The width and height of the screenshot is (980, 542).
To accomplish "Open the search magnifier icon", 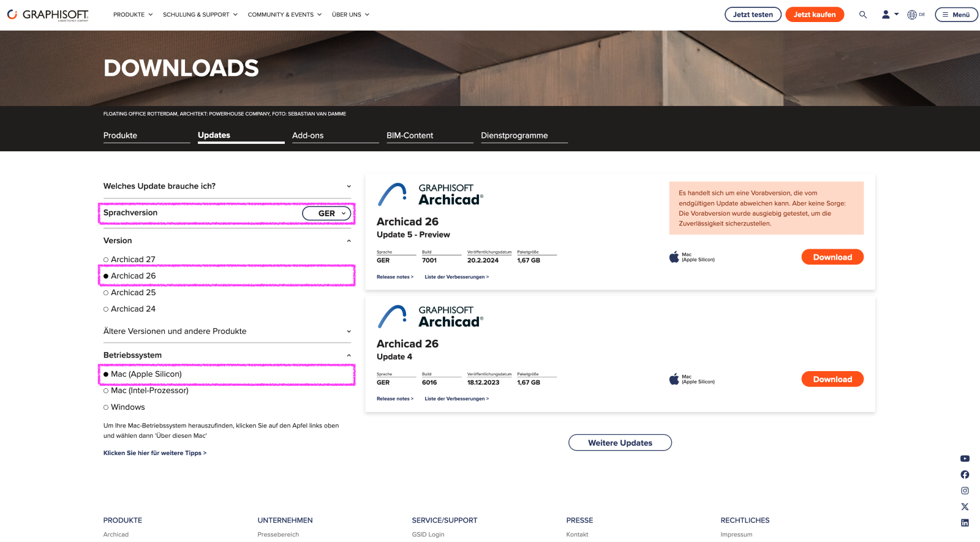I will [863, 15].
